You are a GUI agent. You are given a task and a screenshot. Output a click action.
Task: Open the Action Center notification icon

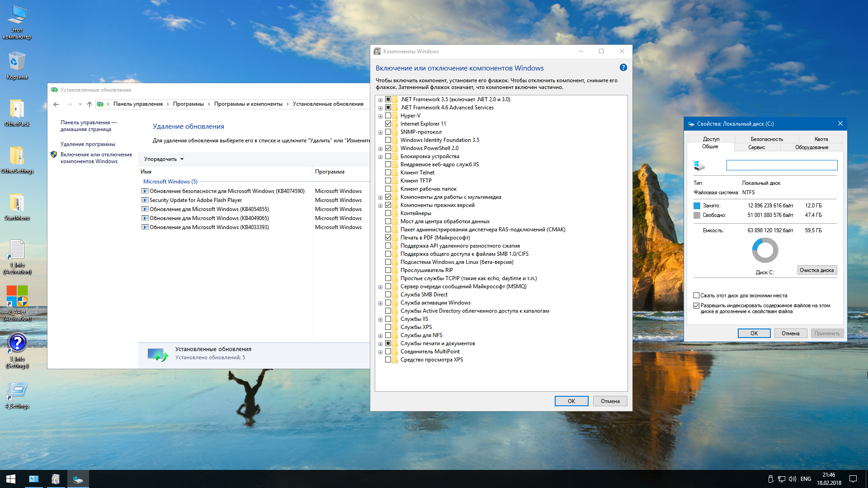(853, 479)
